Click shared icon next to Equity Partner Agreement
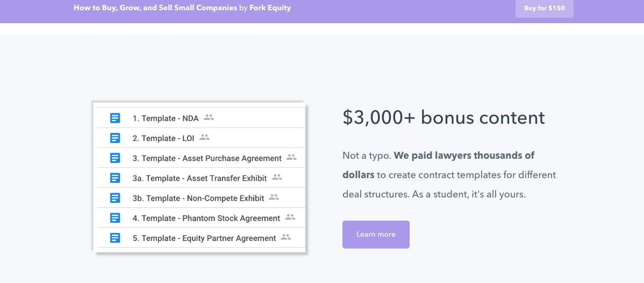 point(285,237)
